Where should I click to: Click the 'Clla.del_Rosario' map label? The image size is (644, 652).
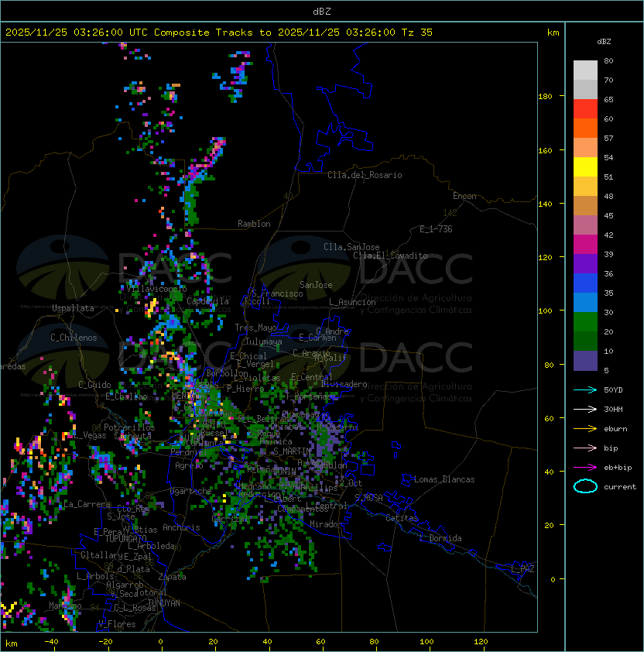(365, 175)
